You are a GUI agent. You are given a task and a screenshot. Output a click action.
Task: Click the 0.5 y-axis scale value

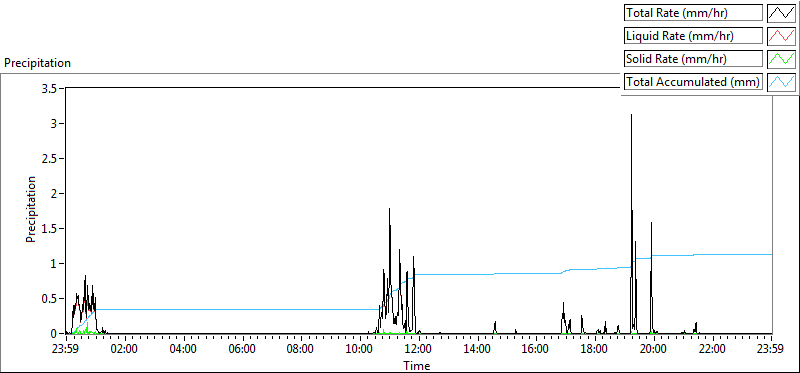49,299
